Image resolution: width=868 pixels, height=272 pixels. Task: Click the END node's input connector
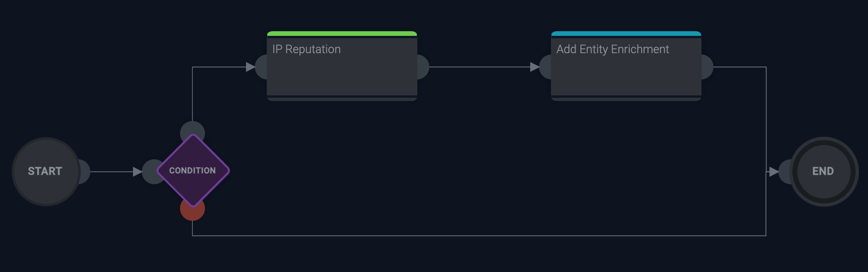tap(785, 171)
